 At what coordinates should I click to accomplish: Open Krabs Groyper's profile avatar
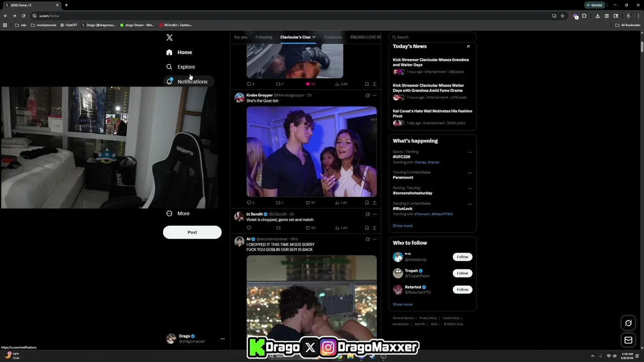click(239, 98)
